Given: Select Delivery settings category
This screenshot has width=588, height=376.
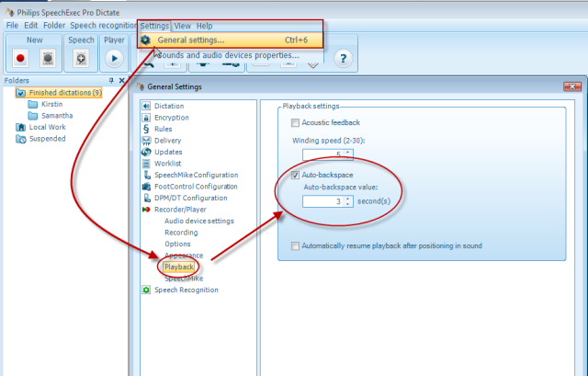Looking at the screenshot, I should 167,141.
